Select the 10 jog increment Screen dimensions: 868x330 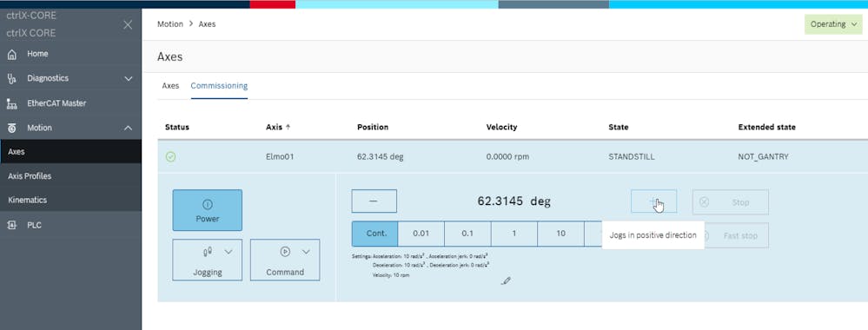point(560,234)
